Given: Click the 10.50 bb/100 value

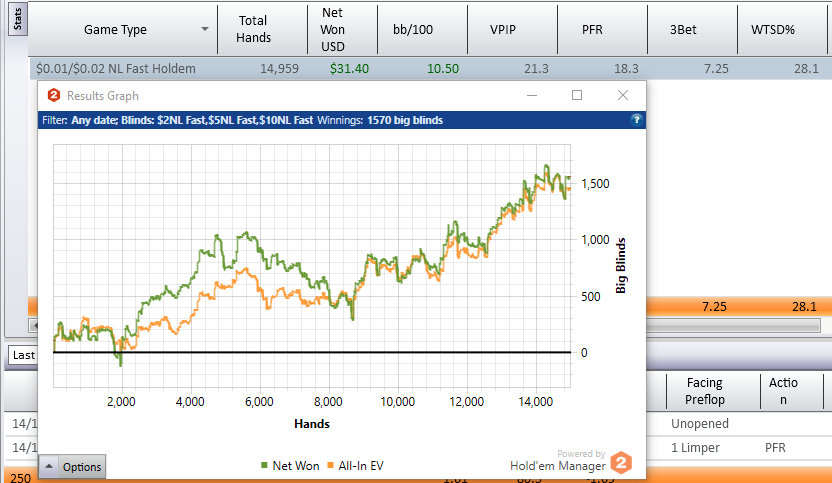Looking at the screenshot, I should click(x=443, y=68).
